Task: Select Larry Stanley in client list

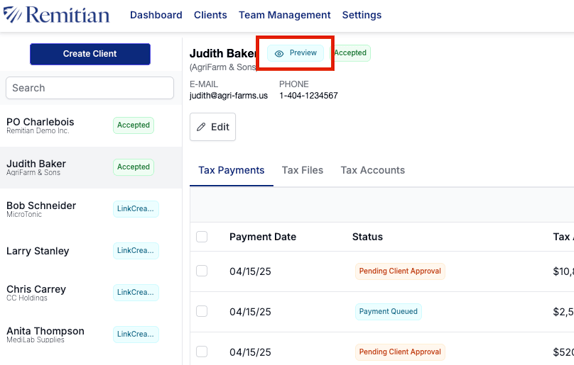Action: (91, 251)
